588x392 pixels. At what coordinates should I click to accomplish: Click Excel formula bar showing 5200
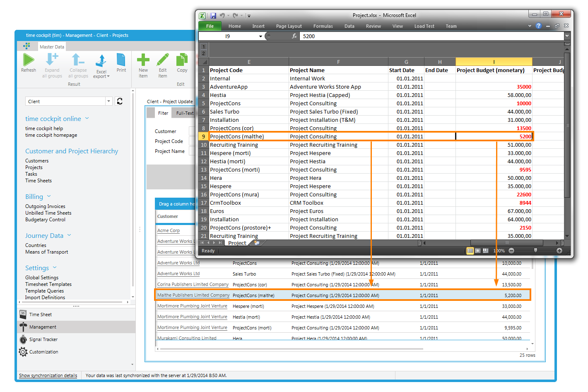click(432, 36)
